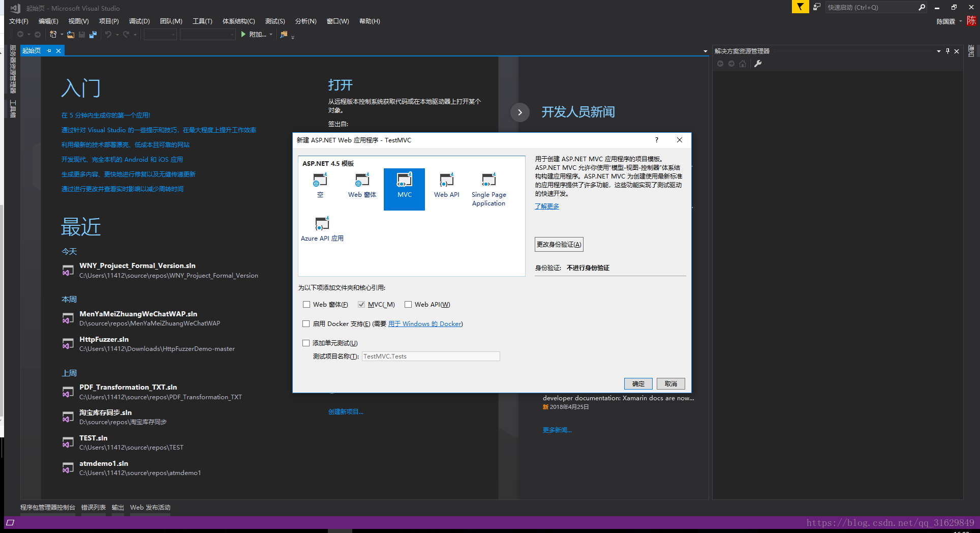Click the 测试项目名称 input field
980x533 pixels.
(x=431, y=357)
